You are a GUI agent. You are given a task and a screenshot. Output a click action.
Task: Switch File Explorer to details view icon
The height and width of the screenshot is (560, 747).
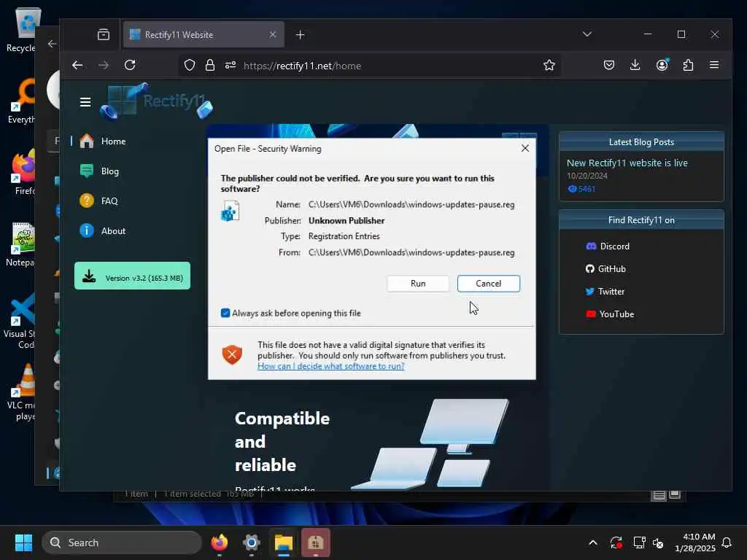(659, 495)
